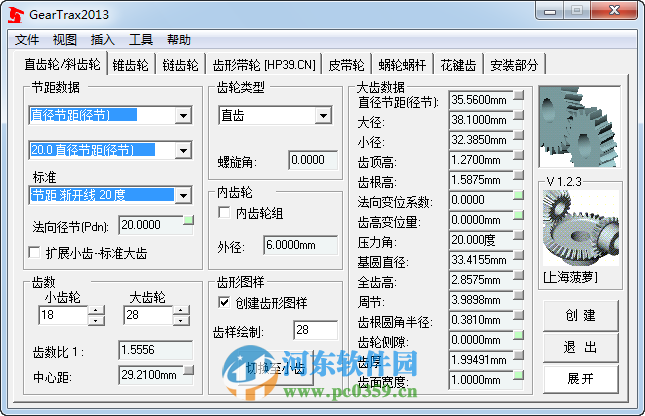Click the 退出 button
The image size is (645, 416).
point(580,347)
